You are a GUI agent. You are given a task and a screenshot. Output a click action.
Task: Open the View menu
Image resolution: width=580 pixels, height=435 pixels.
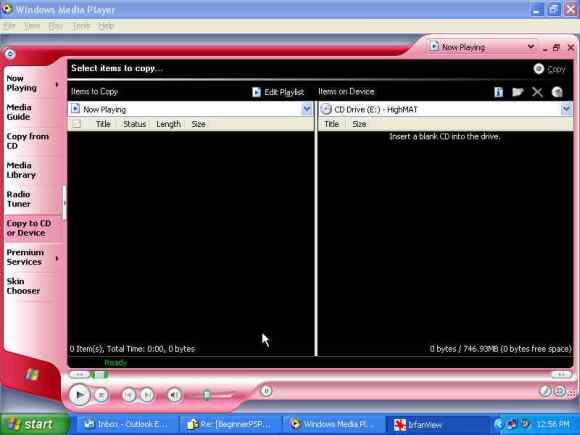(x=32, y=26)
